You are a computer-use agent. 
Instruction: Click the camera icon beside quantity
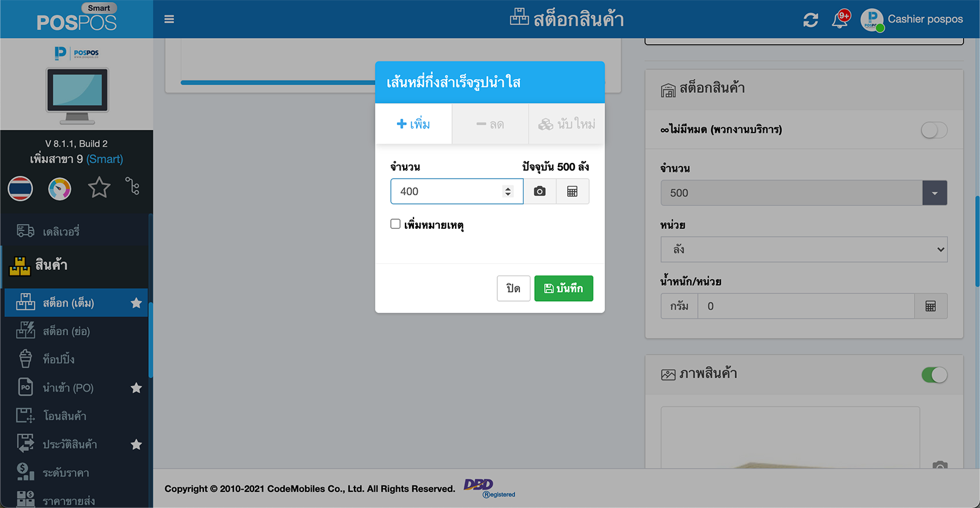[x=540, y=192]
